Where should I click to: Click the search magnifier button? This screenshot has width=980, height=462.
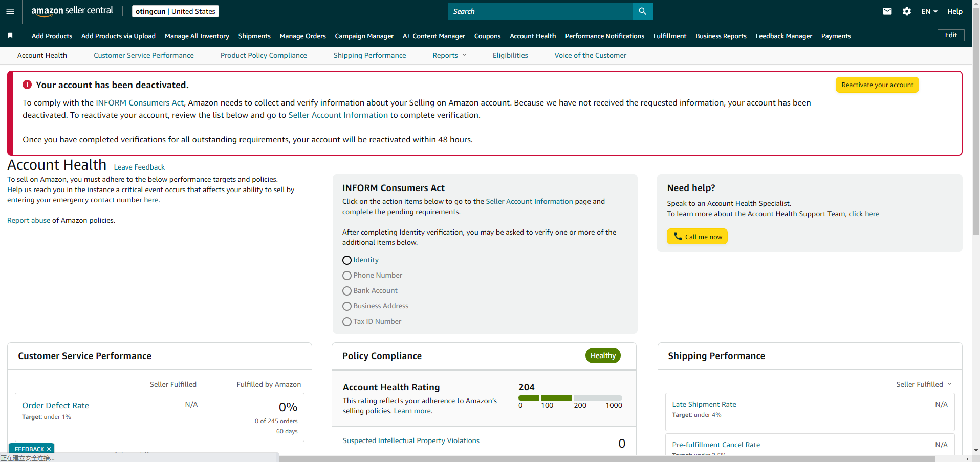(x=642, y=11)
